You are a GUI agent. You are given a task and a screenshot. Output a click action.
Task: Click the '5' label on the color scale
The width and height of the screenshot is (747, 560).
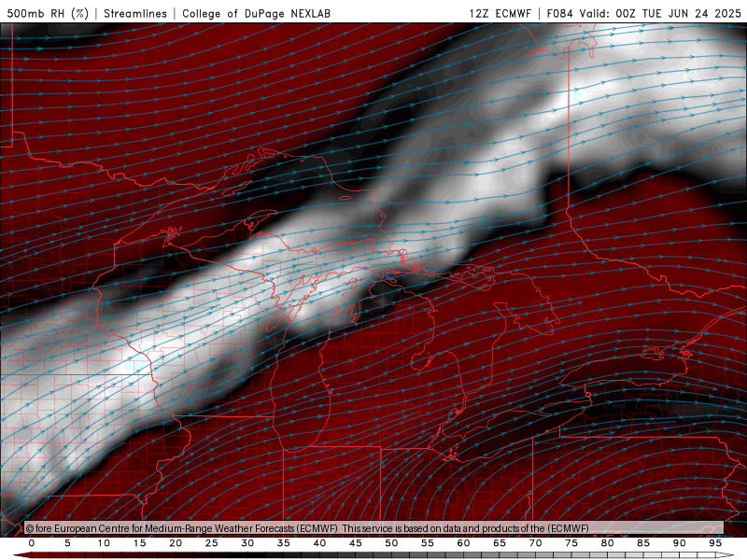click(67, 543)
